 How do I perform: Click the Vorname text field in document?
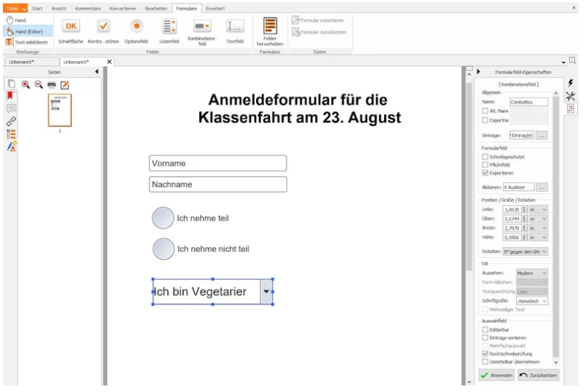pos(218,163)
